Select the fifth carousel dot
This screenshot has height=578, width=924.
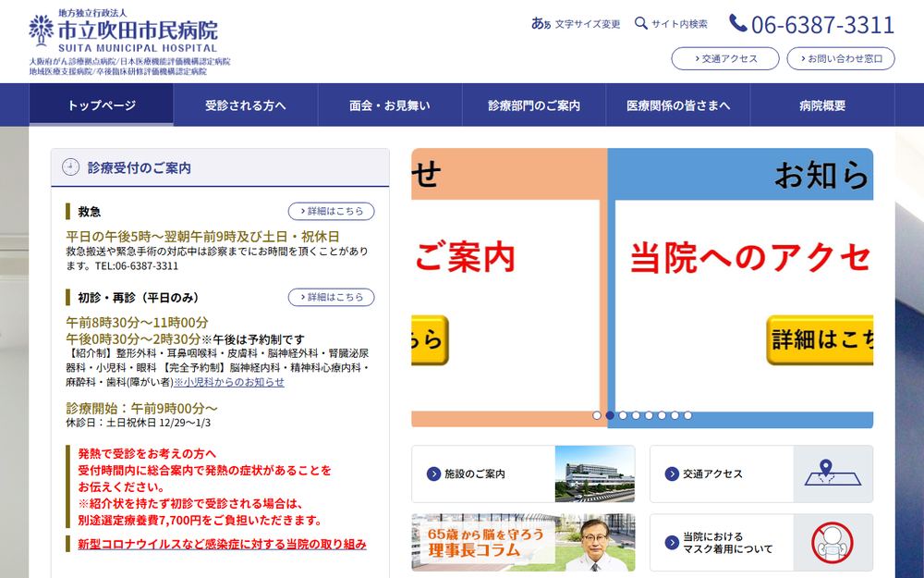(649, 415)
